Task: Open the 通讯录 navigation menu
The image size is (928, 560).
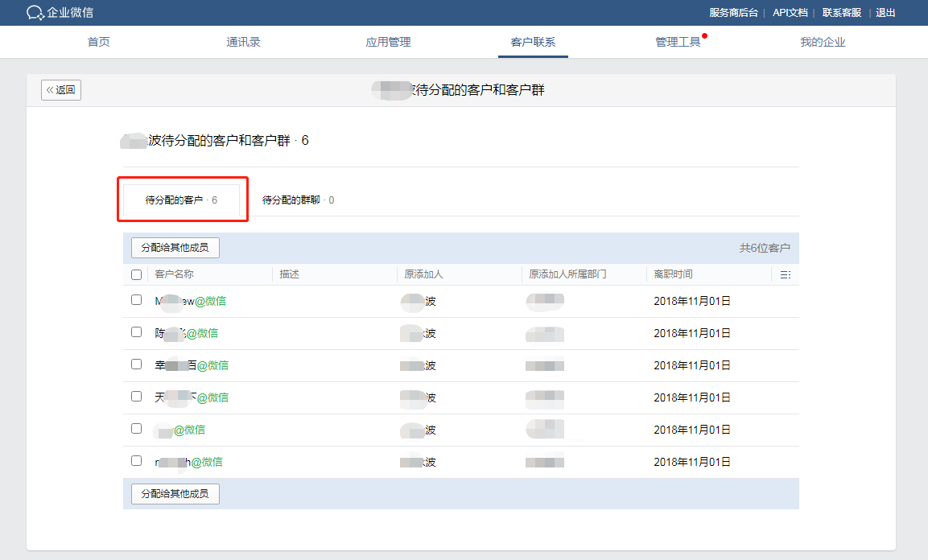Action: pyautogui.click(x=243, y=42)
